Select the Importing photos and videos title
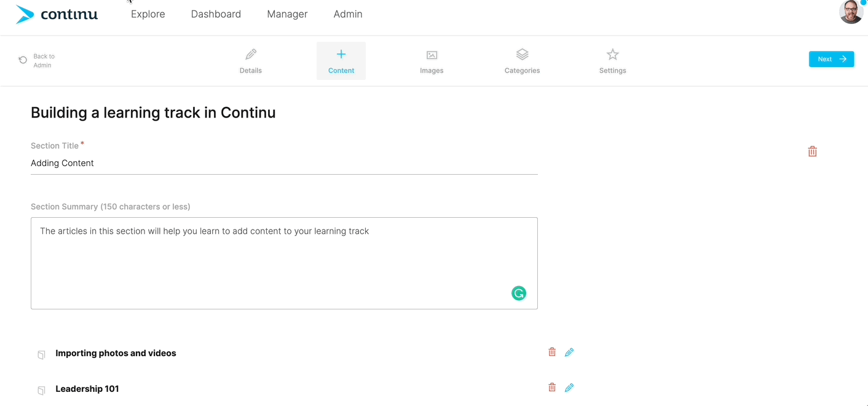Viewport: 868px width, 406px height. click(116, 353)
